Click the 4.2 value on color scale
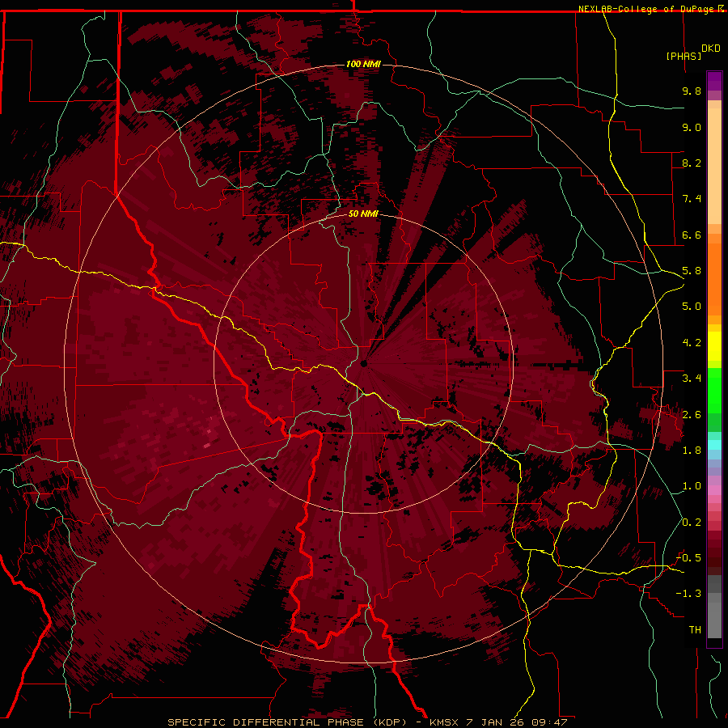 pos(692,343)
